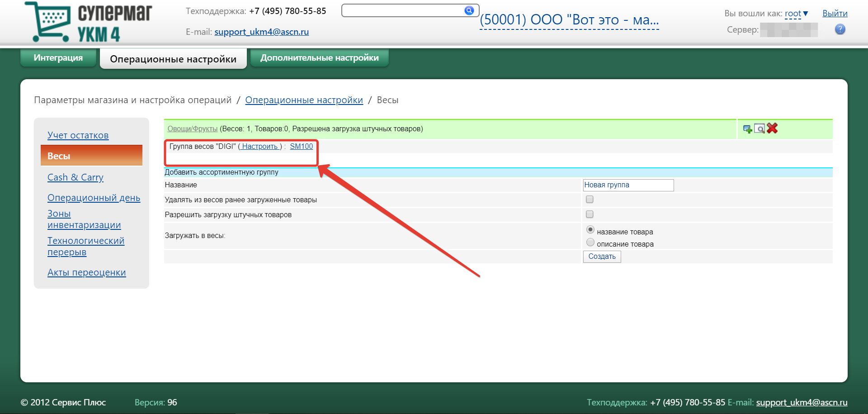
Task: Open Cash & Carry in sidebar
Action: click(75, 177)
